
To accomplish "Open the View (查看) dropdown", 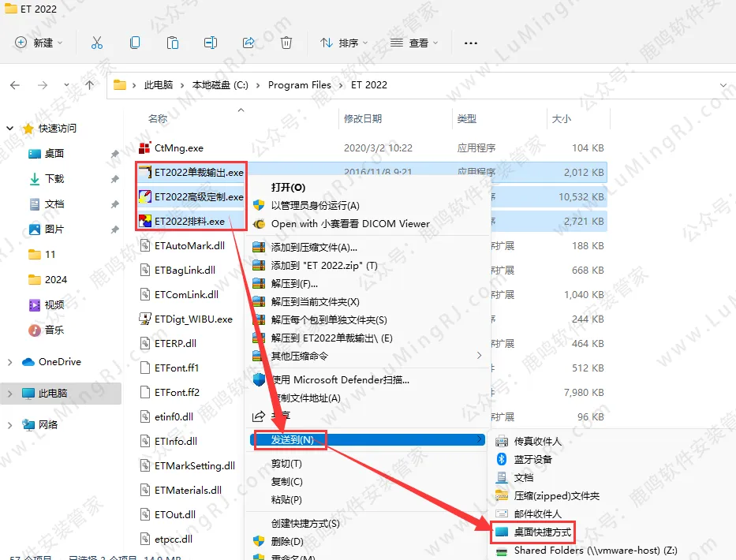I will (414, 43).
